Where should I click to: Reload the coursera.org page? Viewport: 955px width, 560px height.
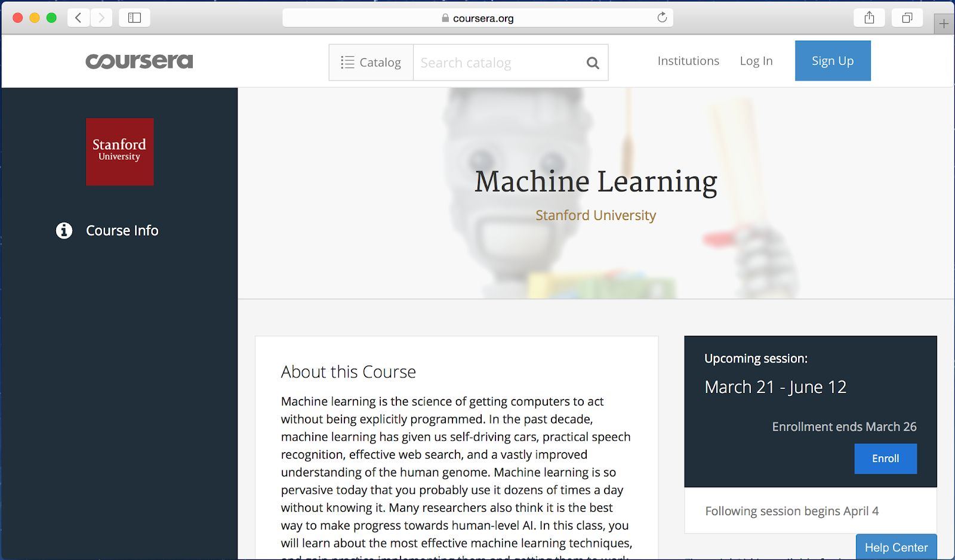[662, 17]
